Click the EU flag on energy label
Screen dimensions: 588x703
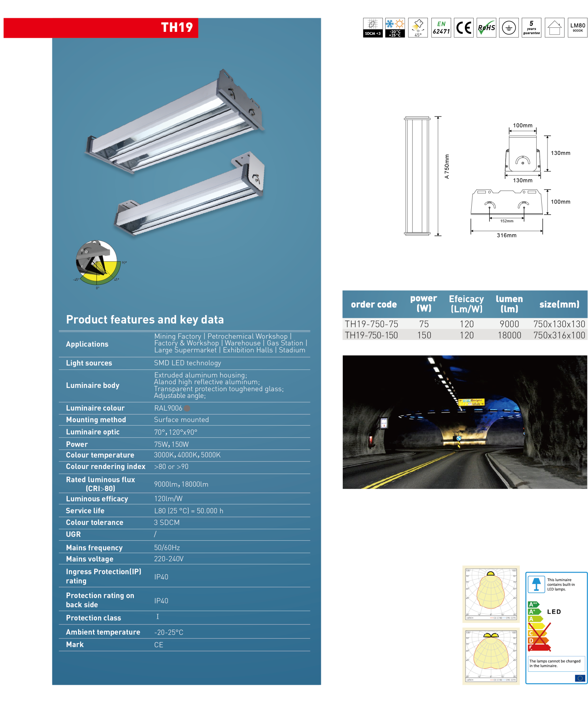pos(580,678)
